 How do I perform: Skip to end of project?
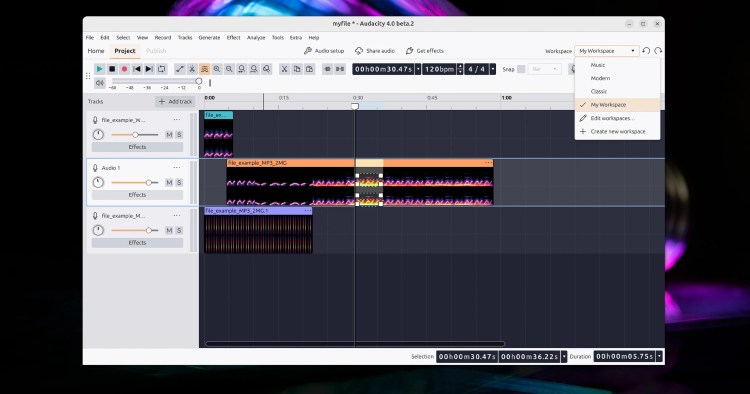click(x=149, y=69)
